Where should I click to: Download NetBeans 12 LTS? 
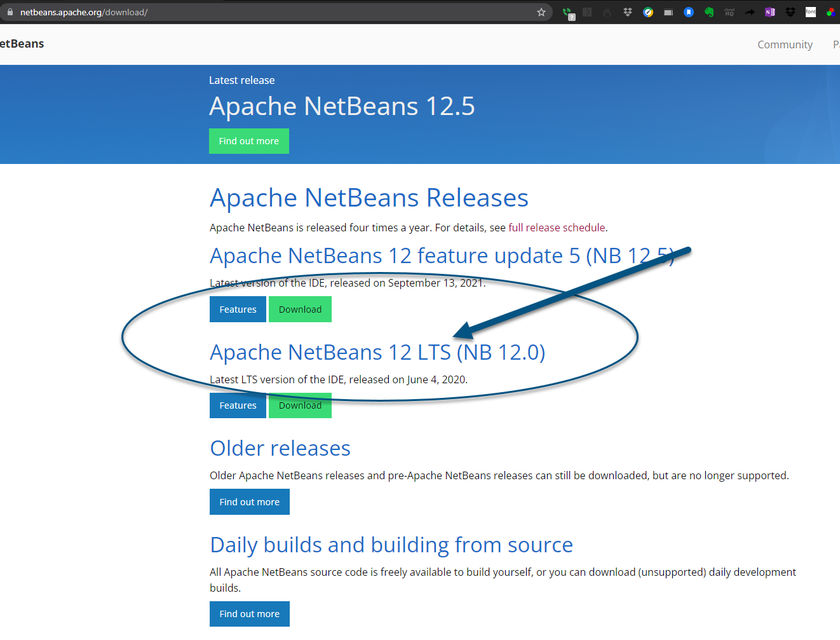[x=300, y=405]
